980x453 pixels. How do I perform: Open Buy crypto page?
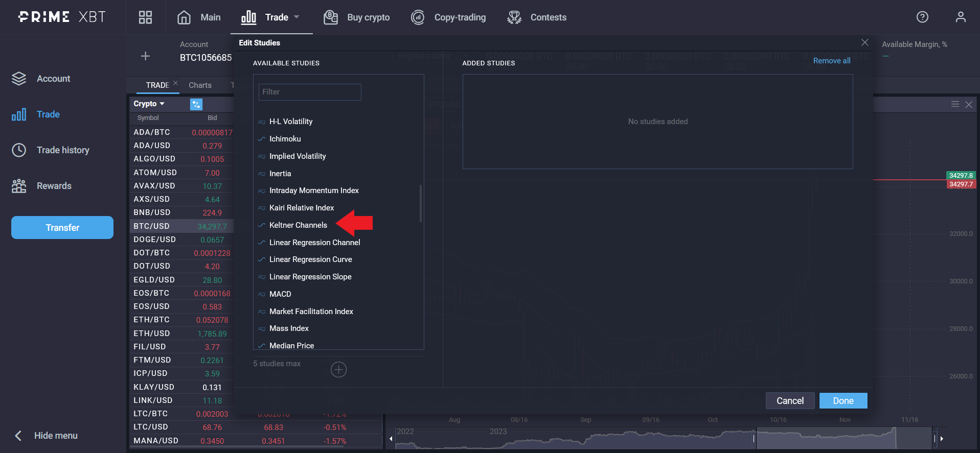pos(357,17)
